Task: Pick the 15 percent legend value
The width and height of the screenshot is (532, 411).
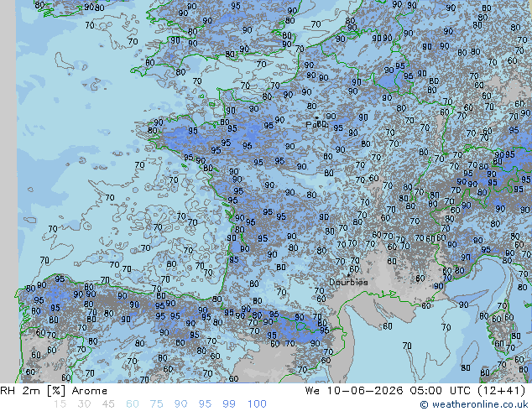Action: [x=60, y=404]
